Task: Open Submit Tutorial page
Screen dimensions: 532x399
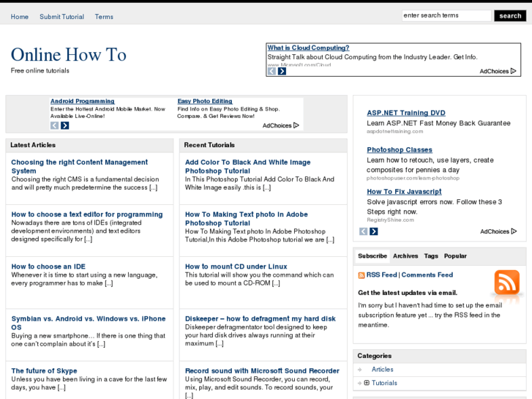Action: [x=61, y=17]
